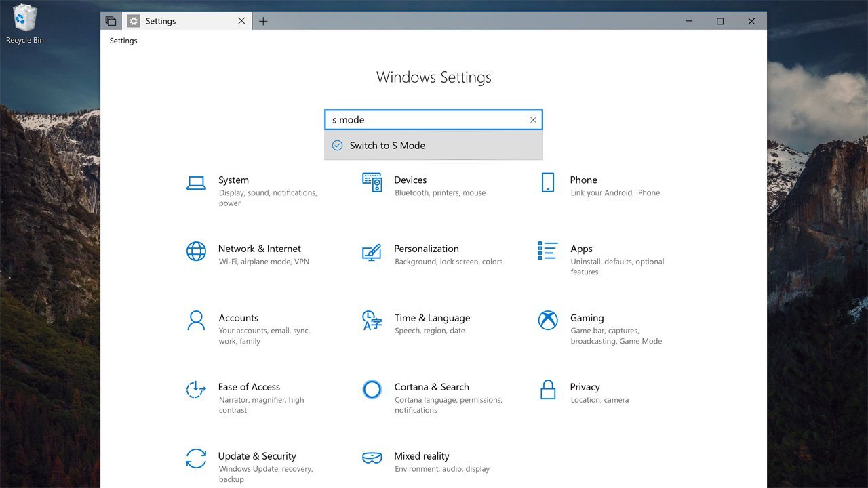Click the tab overview icon in title bar
Screen dimensions: 868x488
111,21
